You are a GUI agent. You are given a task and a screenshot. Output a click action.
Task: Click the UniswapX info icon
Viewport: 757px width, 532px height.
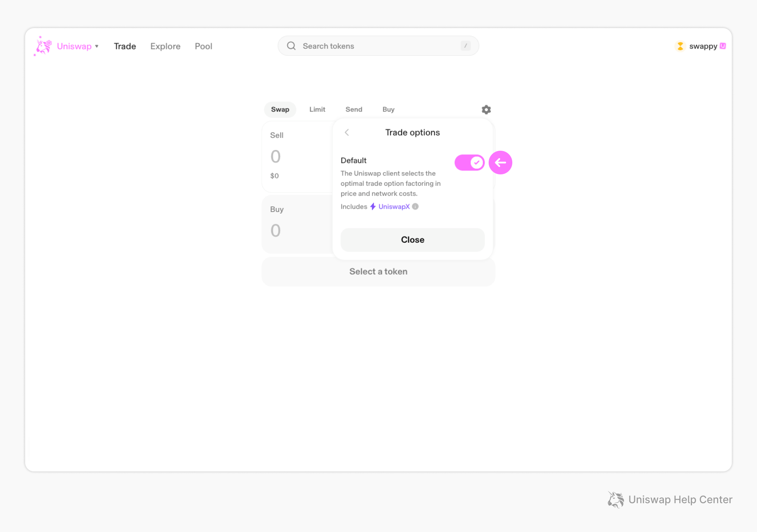point(415,207)
